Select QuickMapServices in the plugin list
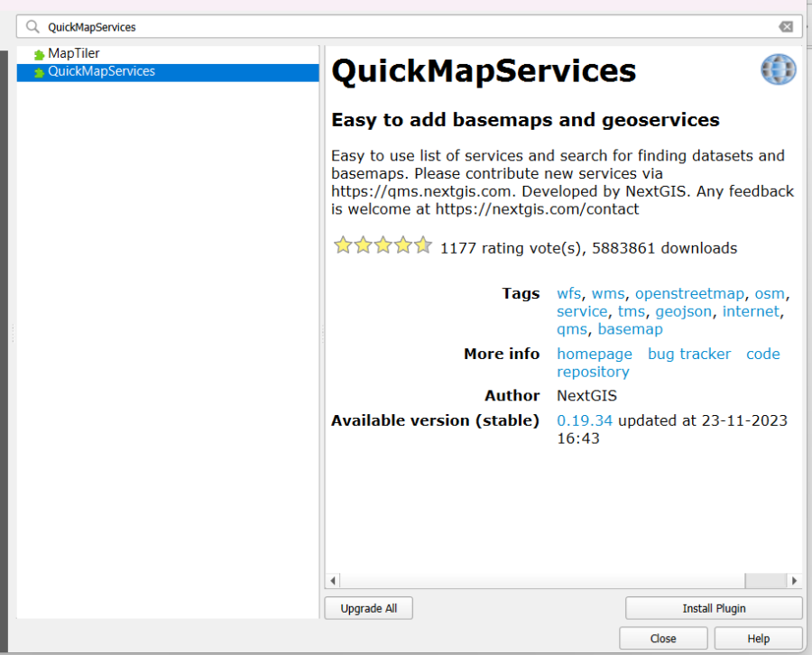The image size is (812, 655). [x=101, y=71]
